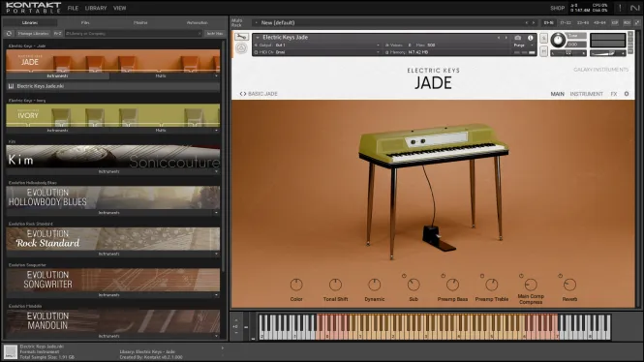Click the round Galaxy logo icon below the wrench

point(241,48)
